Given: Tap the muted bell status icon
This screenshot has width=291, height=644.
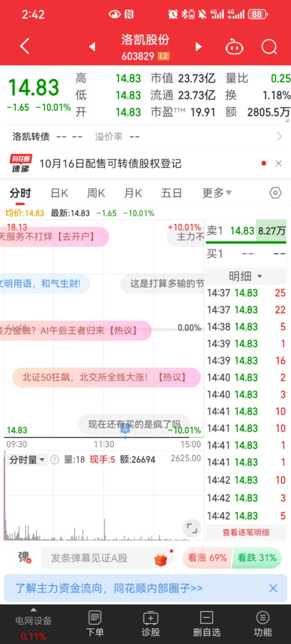Looking at the screenshot, I should pyautogui.click(x=202, y=14).
